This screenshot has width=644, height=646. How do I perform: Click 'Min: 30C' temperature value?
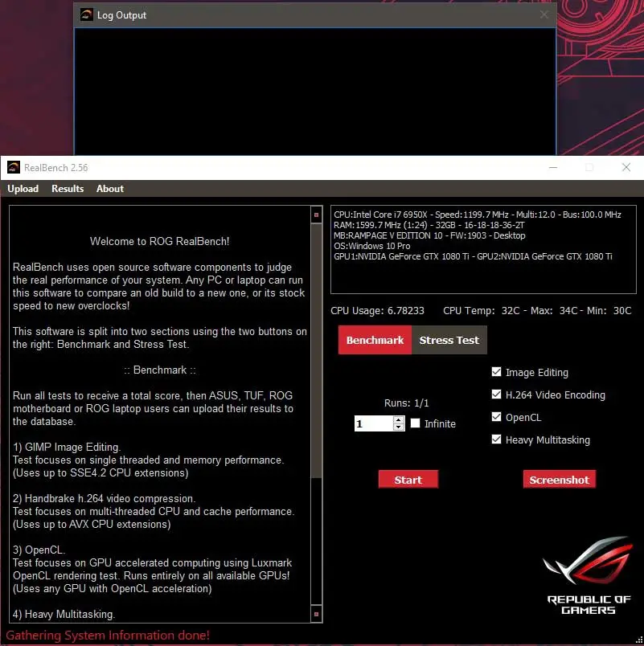point(609,311)
